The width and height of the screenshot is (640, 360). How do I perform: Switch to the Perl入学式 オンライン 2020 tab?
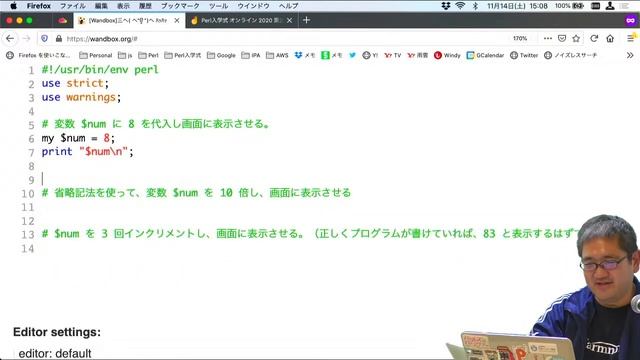[242, 20]
